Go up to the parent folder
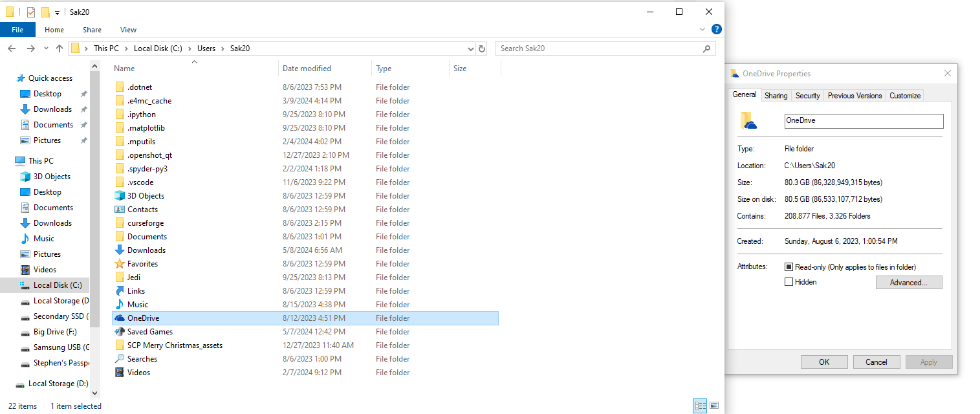Viewport: 980px width, 414px height. [60, 48]
